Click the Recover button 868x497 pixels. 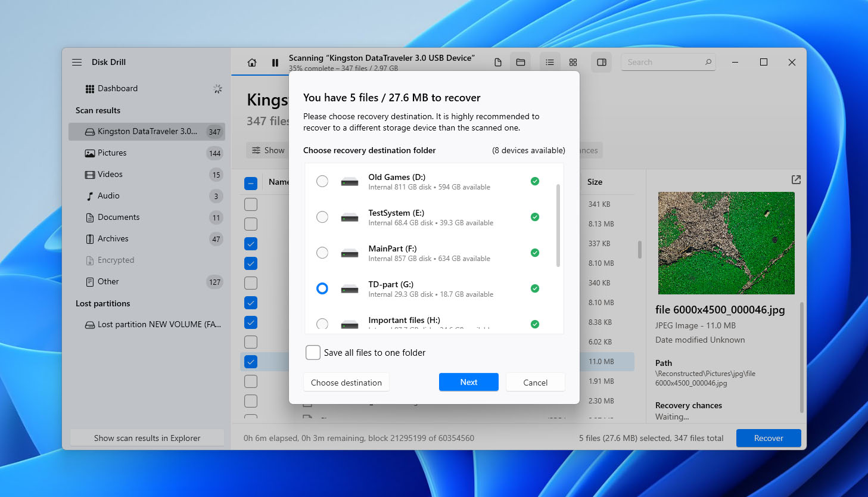[x=769, y=438]
